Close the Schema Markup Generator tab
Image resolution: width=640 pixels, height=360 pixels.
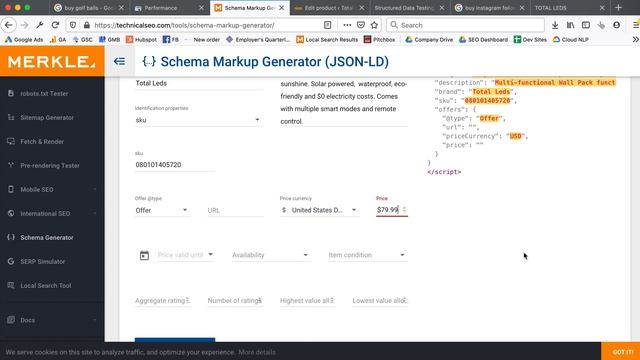282,8
